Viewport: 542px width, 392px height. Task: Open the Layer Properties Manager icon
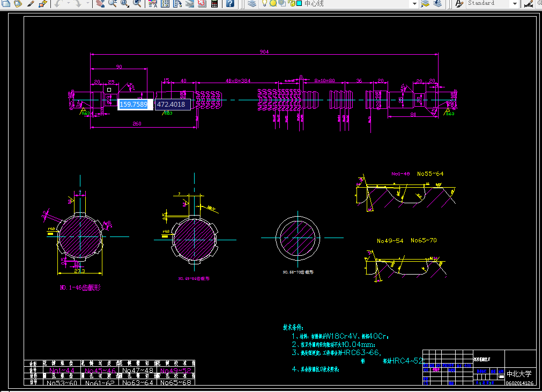(252, 3)
